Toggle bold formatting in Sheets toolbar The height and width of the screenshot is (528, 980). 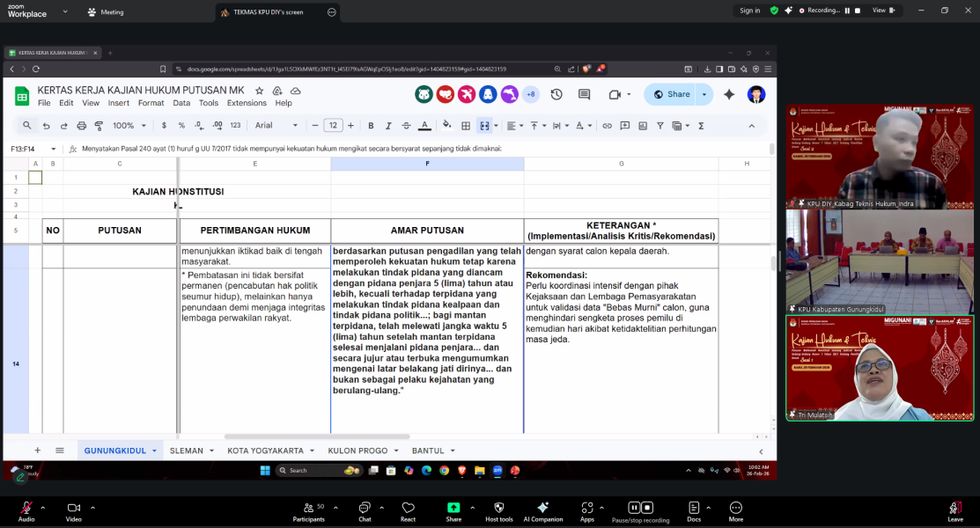coord(371,126)
